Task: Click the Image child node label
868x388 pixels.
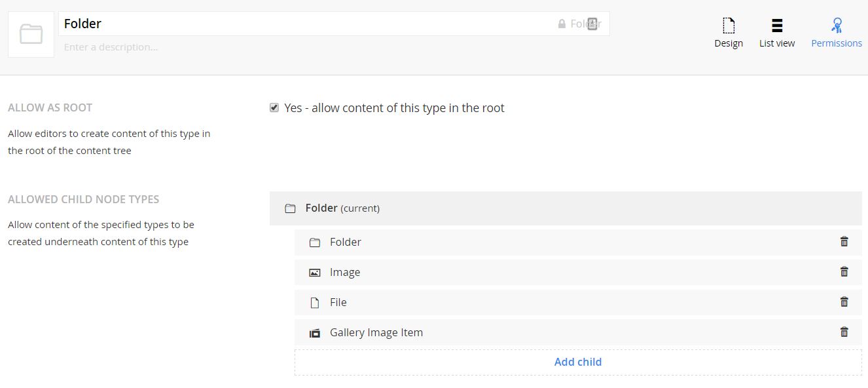Action: coord(345,272)
